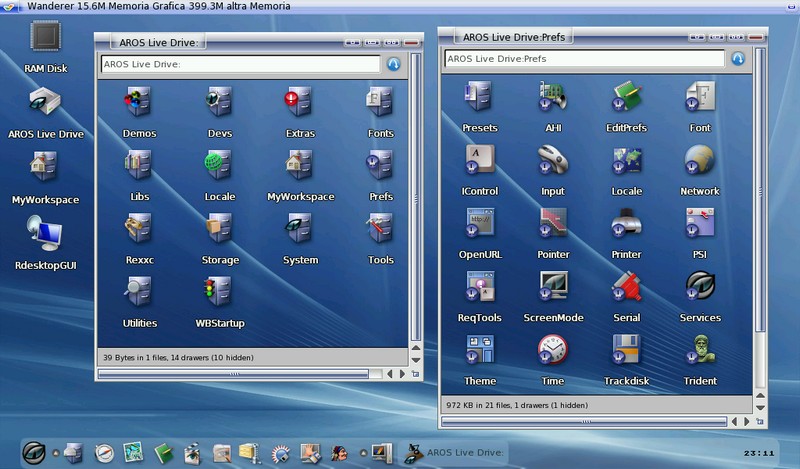Click the AROS logo in the dock

(x=34, y=452)
